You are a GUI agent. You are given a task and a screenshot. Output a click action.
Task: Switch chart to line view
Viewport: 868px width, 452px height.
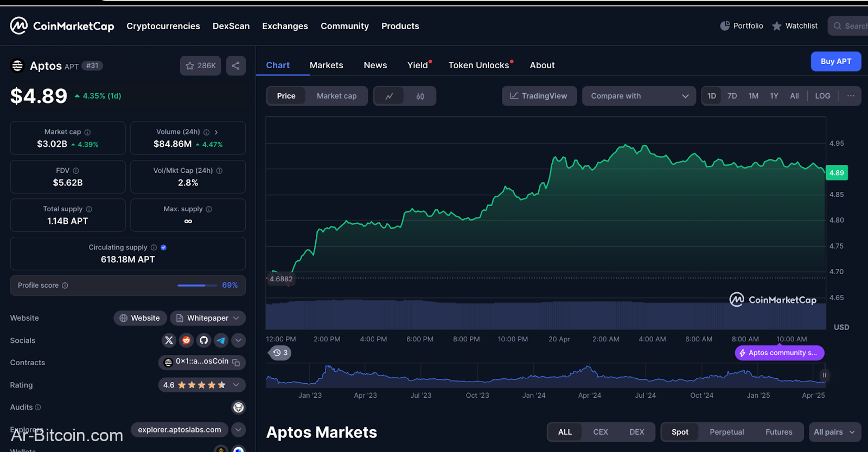click(x=389, y=96)
